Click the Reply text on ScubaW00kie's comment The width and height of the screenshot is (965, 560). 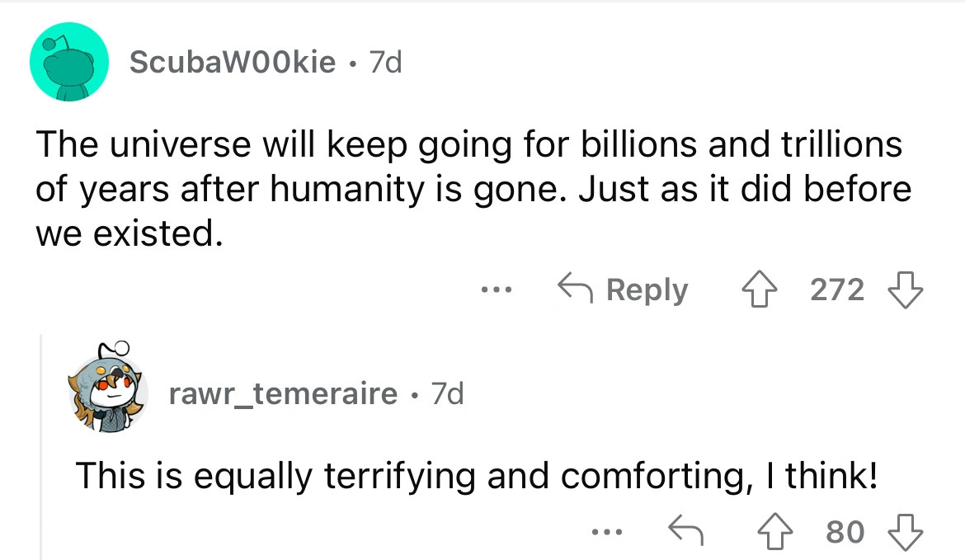[647, 289]
